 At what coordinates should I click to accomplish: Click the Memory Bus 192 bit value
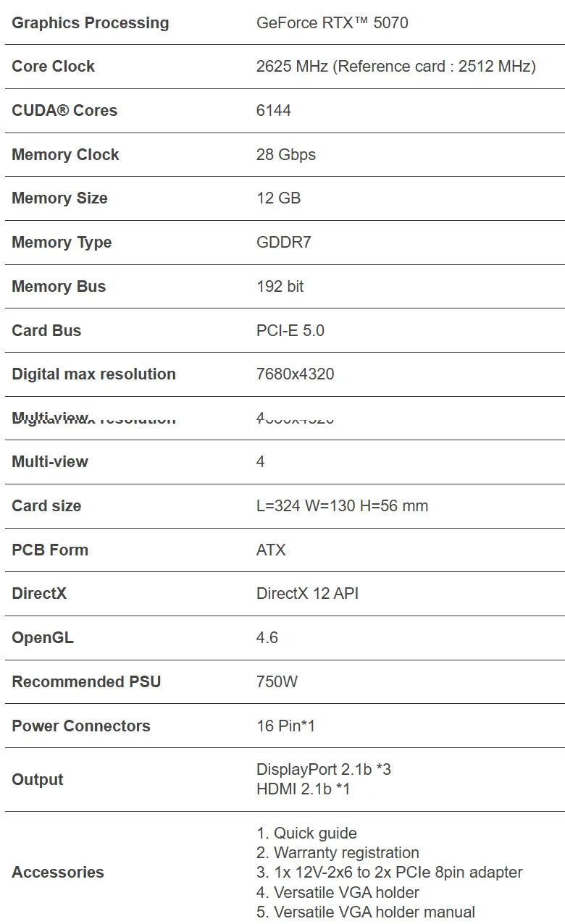coord(280,286)
